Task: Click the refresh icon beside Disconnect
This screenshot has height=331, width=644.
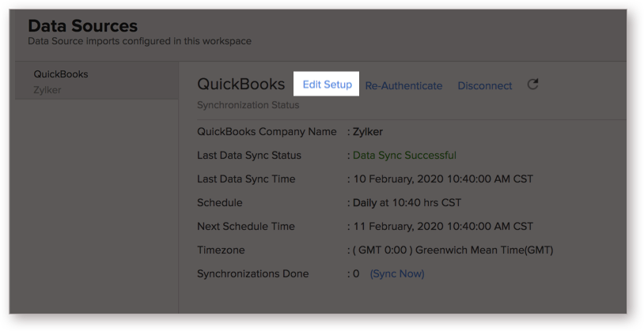Action: (x=532, y=85)
